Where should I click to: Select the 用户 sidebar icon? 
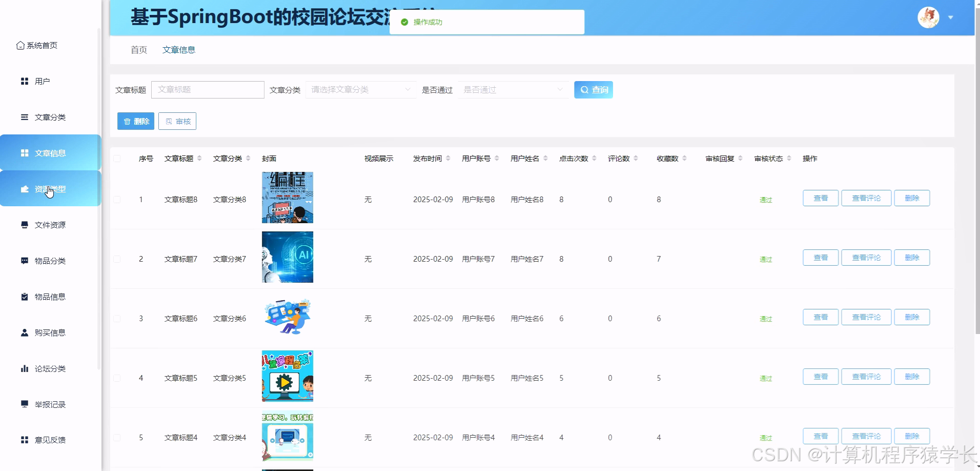tap(41, 81)
